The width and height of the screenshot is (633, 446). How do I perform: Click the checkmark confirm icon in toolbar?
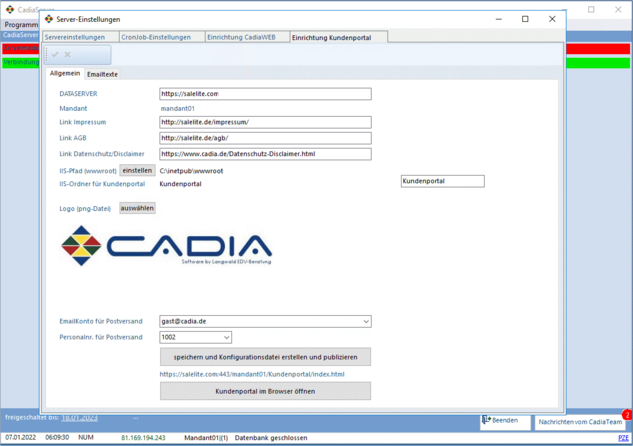coord(55,54)
